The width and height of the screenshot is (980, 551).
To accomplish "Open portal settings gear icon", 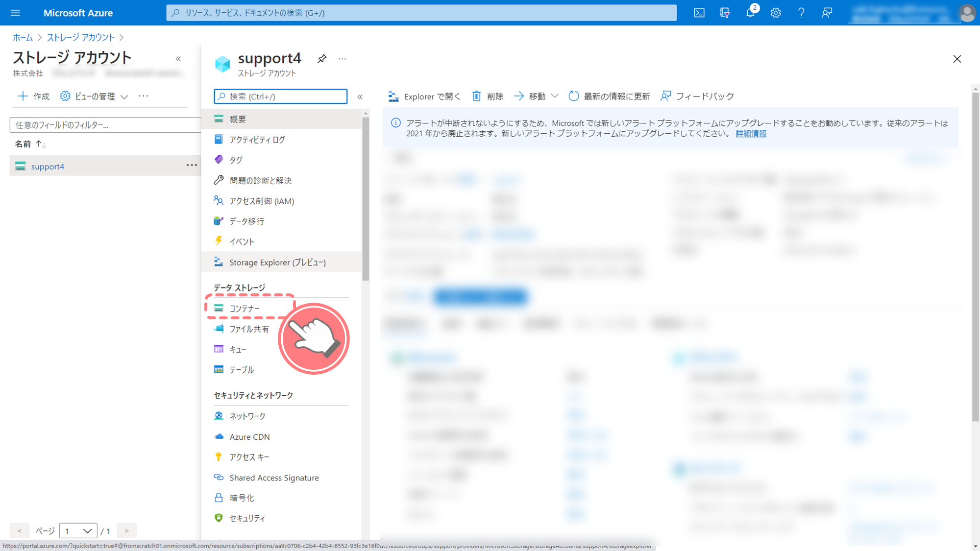I will click(x=776, y=13).
